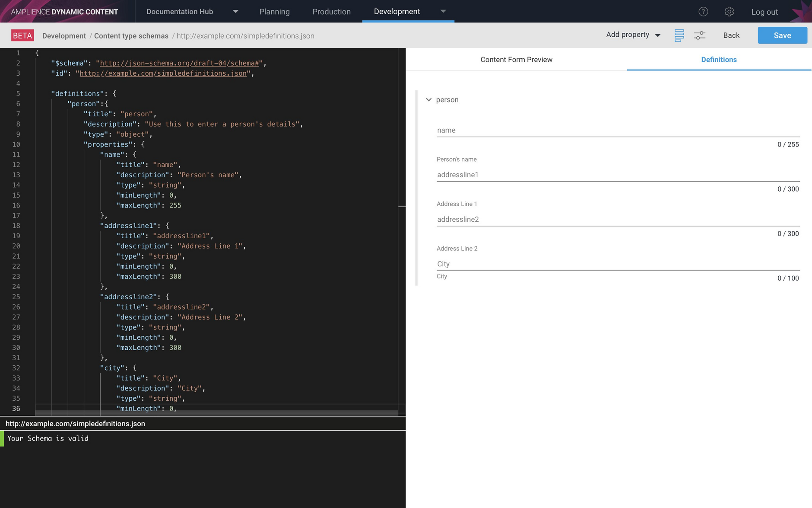Click the settings gear icon

click(x=730, y=11)
